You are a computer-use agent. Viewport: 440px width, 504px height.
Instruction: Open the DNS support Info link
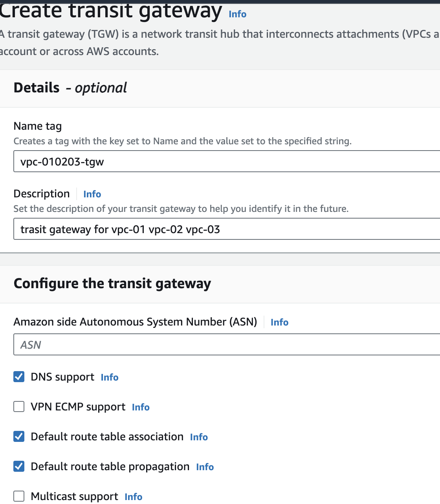pos(109,377)
